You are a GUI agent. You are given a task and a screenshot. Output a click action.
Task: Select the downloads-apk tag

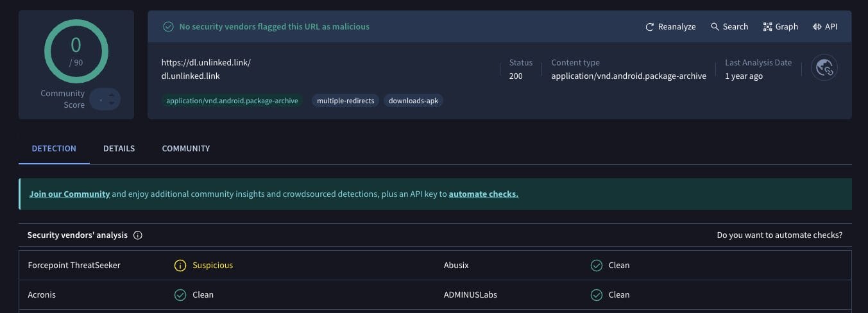coord(413,101)
